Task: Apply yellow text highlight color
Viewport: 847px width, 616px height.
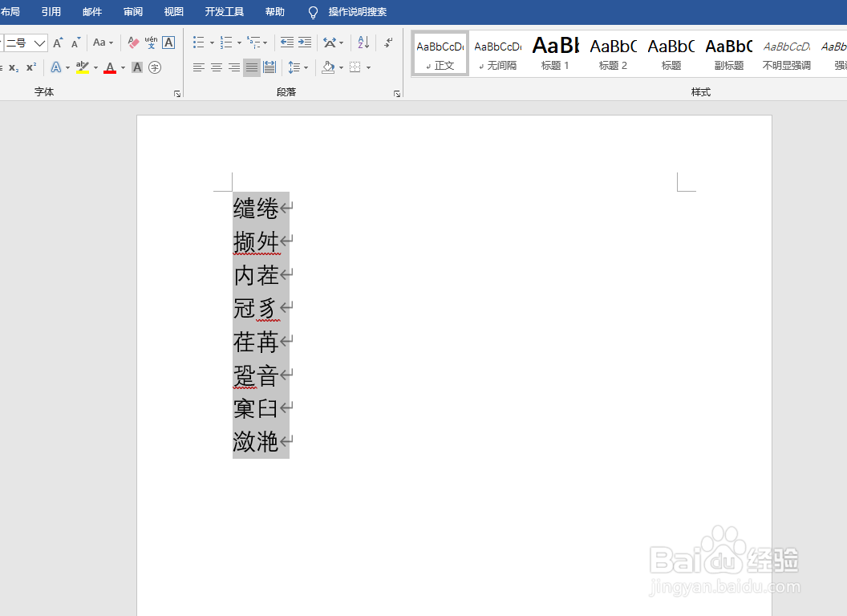Action: [x=82, y=67]
